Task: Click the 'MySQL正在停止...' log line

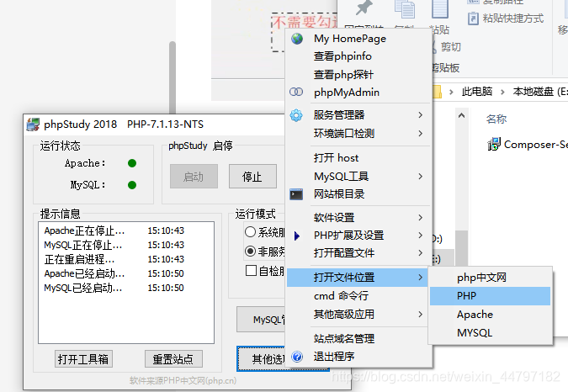Action: point(114,245)
